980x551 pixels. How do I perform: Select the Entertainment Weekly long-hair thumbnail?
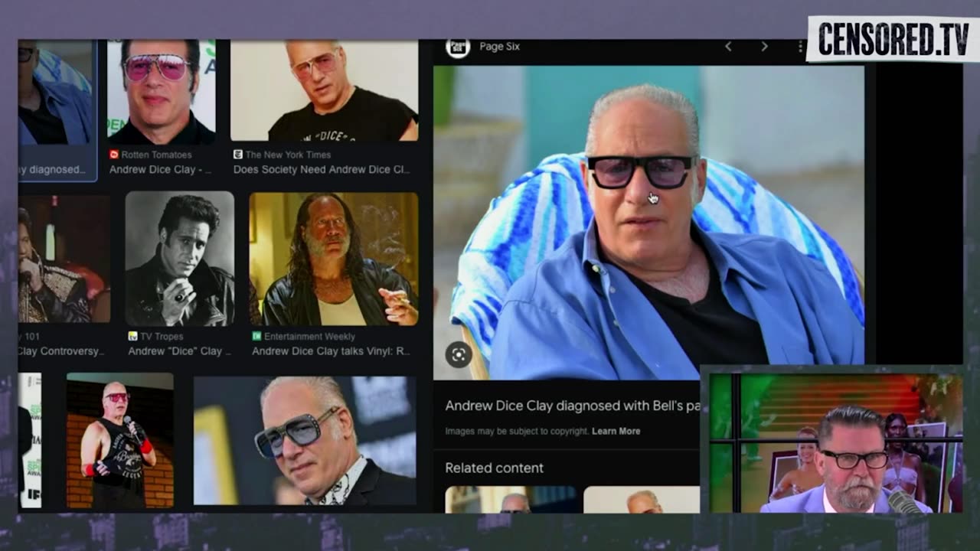click(x=334, y=259)
